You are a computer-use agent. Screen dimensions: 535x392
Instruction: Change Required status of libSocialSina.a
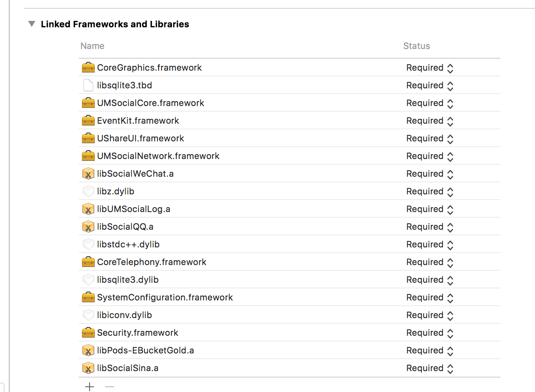click(x=430, y=368)
